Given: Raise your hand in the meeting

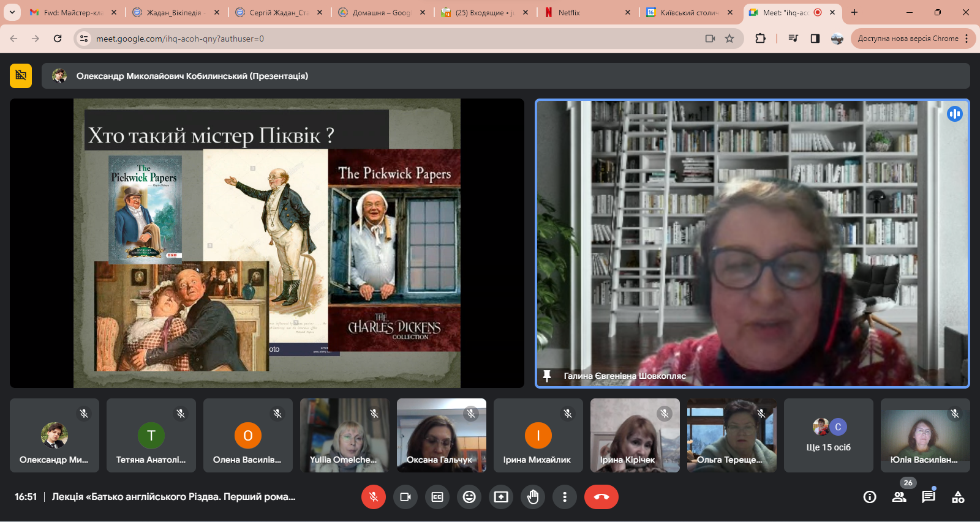Looking at the screenshot, I should (x=533, y=497).
